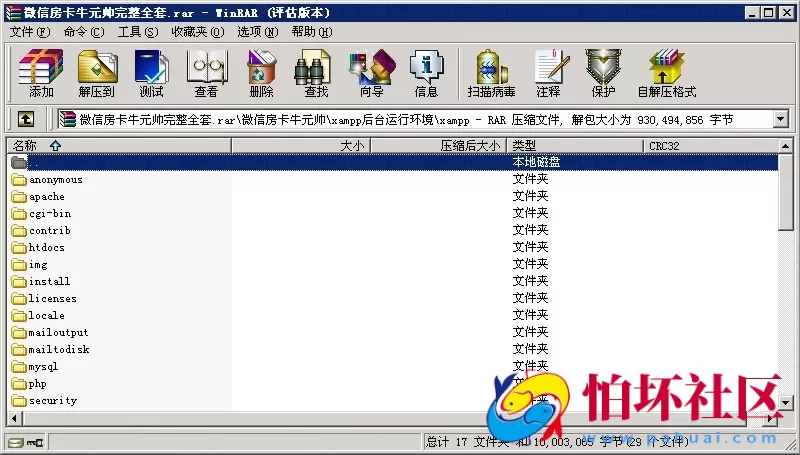The image size is (800, 455).
Task: Click the 解压到 (Extract to) icon
Action: click(x=97, y=73)
